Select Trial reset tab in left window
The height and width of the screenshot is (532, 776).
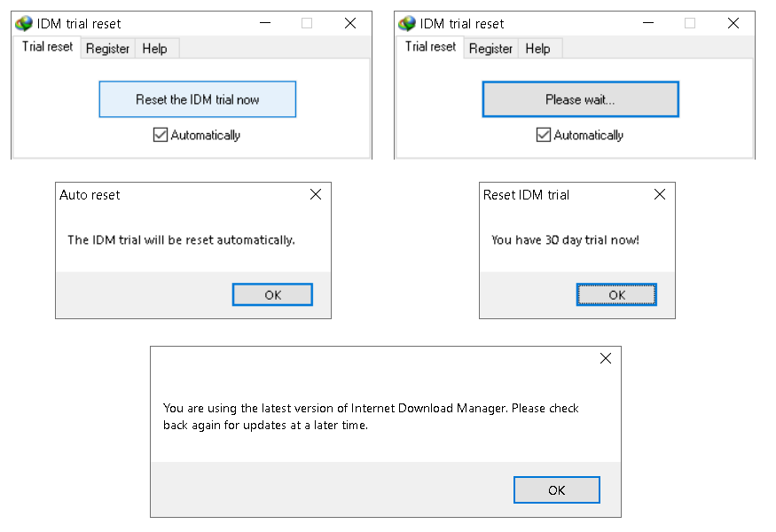coord(47,47)
